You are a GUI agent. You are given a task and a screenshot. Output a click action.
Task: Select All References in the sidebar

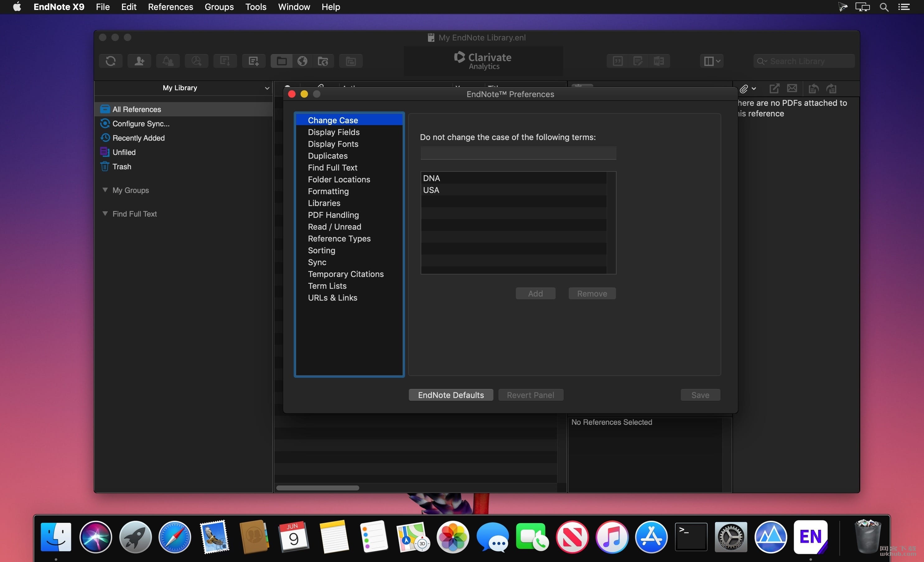tap(183, 109)
